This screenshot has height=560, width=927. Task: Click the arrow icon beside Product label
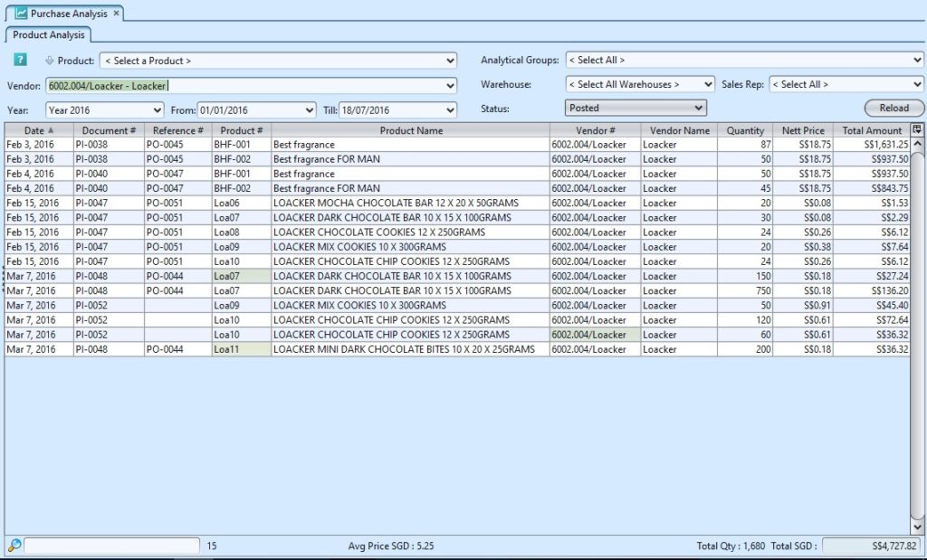tap(50, 61)
